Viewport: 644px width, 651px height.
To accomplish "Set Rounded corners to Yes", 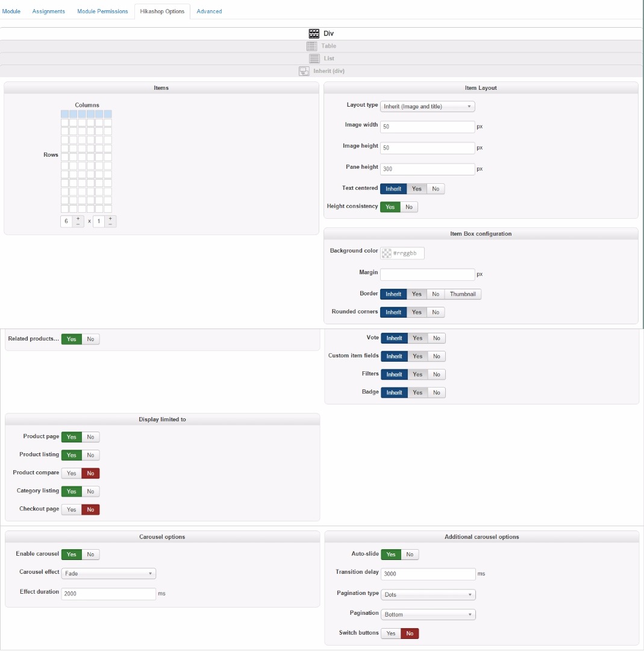I will [x=417, y=313].
